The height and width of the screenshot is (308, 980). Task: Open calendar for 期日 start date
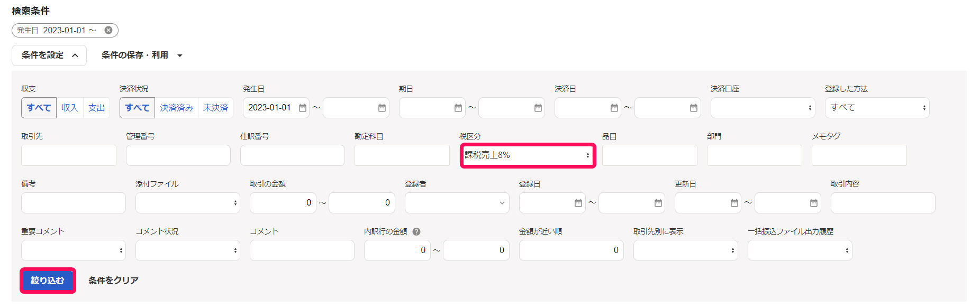[x=458, y=108]
